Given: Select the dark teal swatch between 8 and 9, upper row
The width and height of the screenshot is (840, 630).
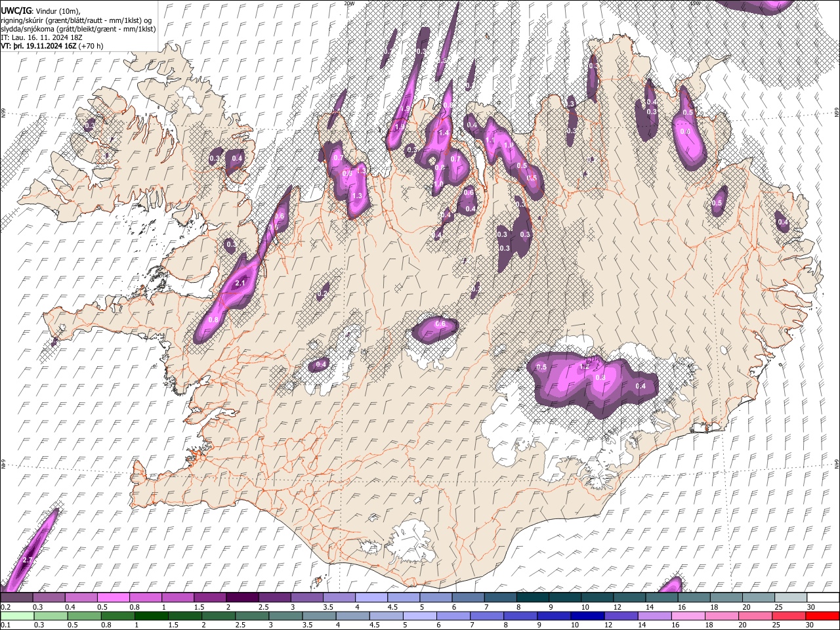Looking at the screenshot, I should pyautogui.click(x=532, y=598).
